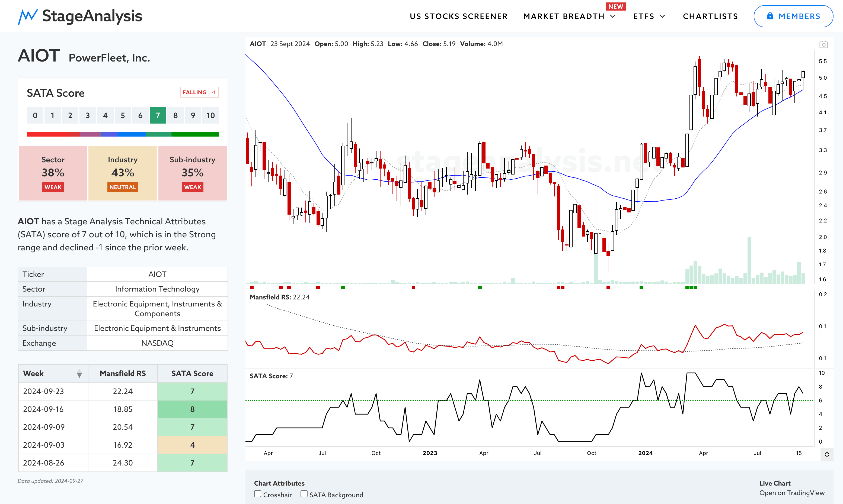Screen dimensions: 843x504
Task: Enable the SATA Background checkbox
Action: [304, 494]
